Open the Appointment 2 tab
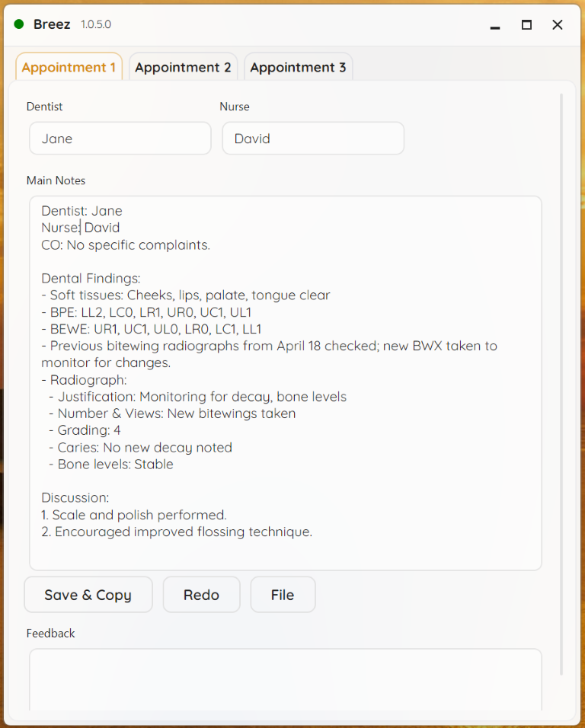Viewport: 585px width, 728px height. 183,67
